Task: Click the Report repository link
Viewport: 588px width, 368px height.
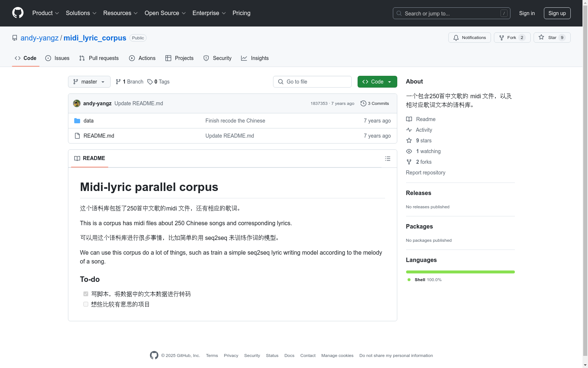Action: (426, 173)
